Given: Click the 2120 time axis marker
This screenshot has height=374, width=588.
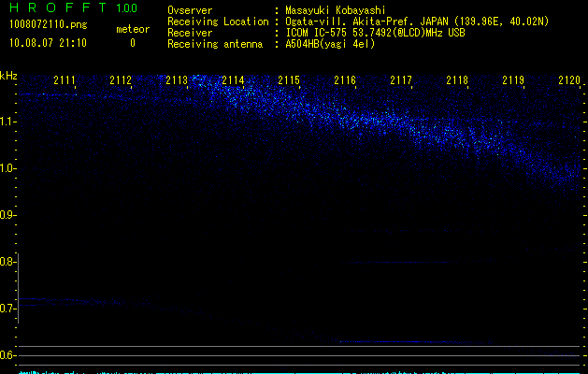Looking at the screenshot, I should point(569,79).
